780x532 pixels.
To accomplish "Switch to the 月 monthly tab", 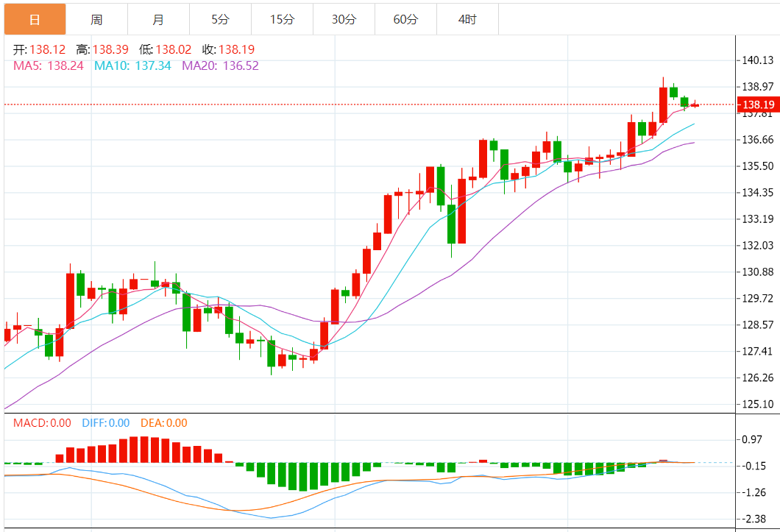I will point(158,19).
